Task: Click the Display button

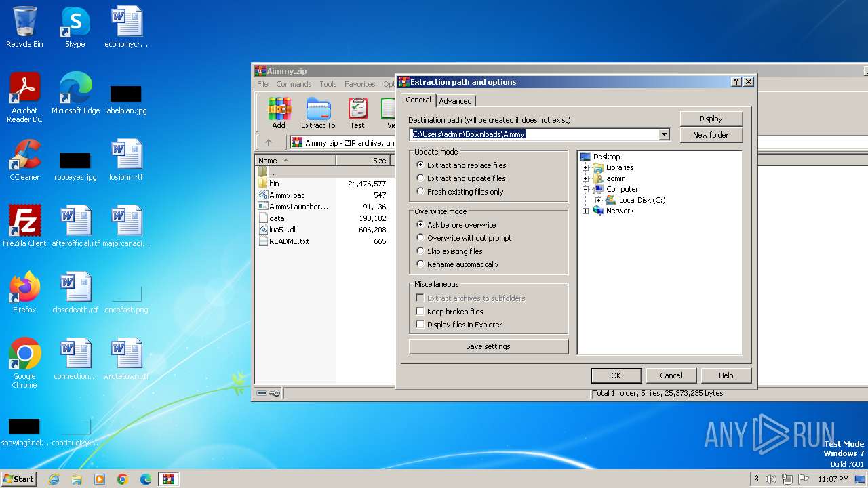Action: pyautogui.click(x=711, y=119)
